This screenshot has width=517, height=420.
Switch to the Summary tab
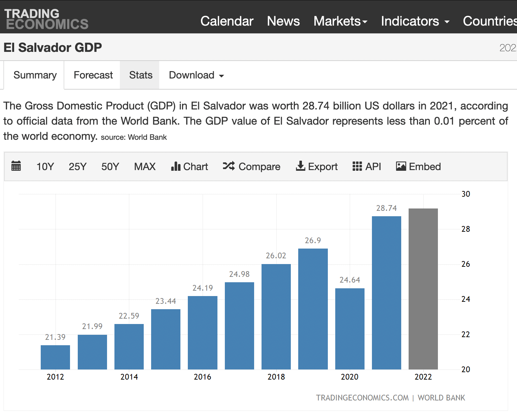point(35,75)
